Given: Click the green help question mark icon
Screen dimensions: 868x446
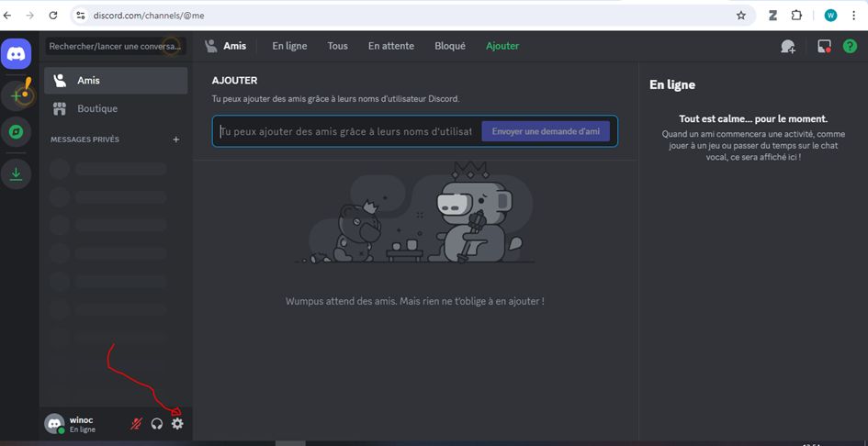Looking at the screenshot, I should pos(850,47).
